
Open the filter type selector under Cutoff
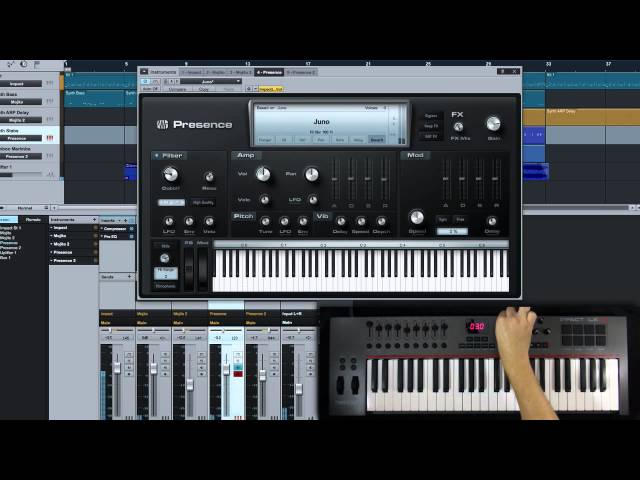(171, 202)
